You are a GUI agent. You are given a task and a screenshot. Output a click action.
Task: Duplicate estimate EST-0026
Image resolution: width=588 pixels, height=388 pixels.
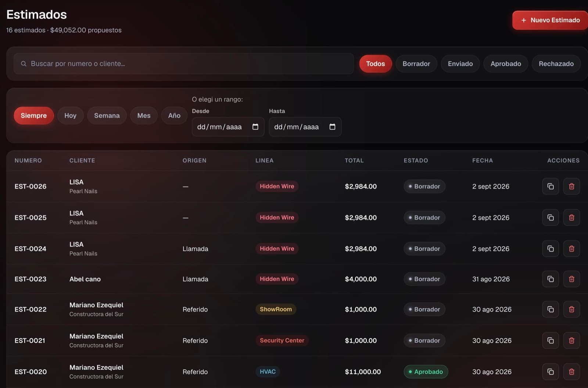(551, 186)
